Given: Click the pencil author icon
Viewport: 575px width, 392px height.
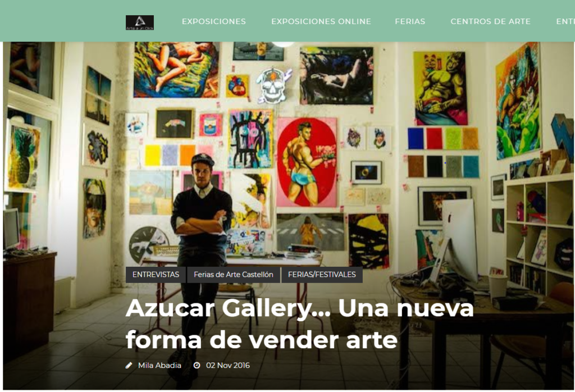Looking at the screenshot, I should pos(129,365).
